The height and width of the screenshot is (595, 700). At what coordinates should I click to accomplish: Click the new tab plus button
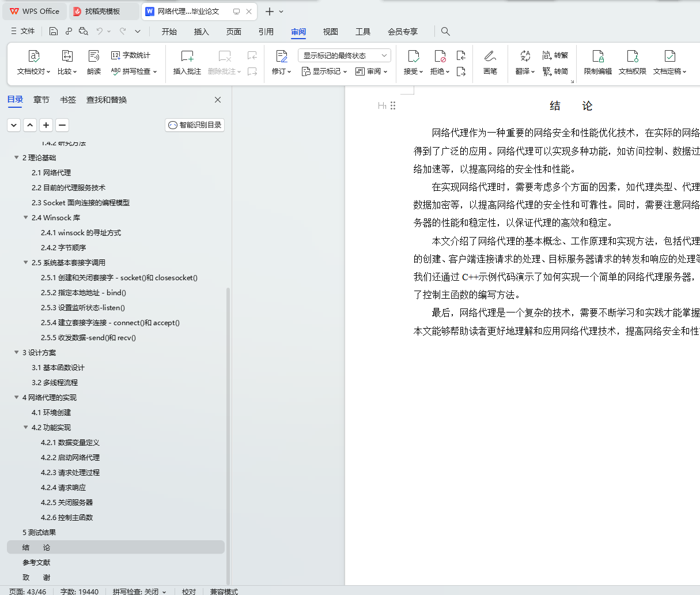[x=269, y=12]
